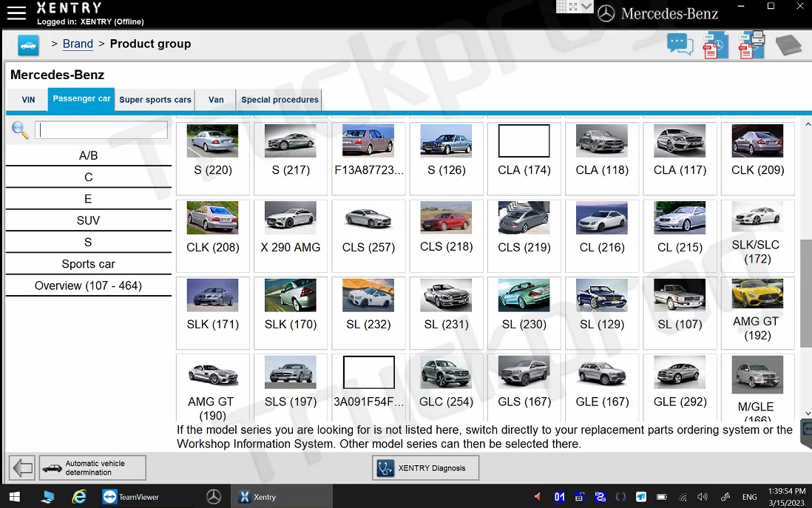Open the Special procedures tab
Screen dimensions: 812x508
tap(280, 99)
